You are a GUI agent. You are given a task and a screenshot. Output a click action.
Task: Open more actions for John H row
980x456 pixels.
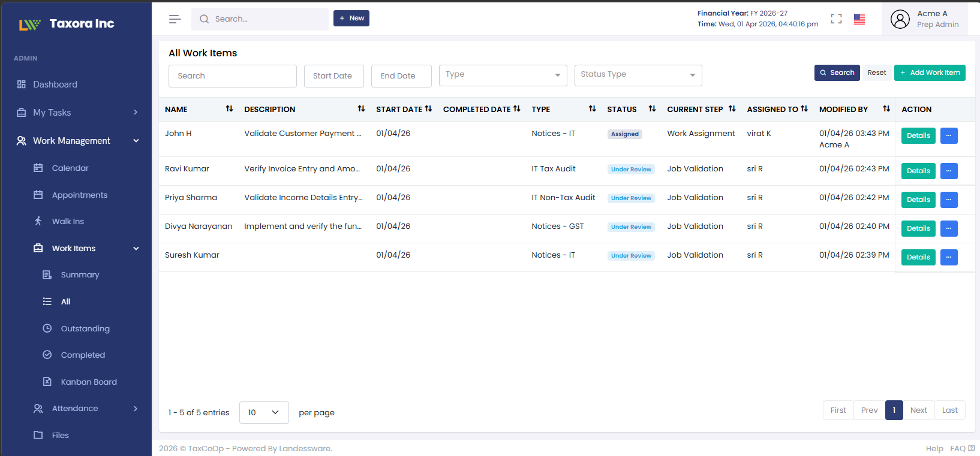point(949,135)
